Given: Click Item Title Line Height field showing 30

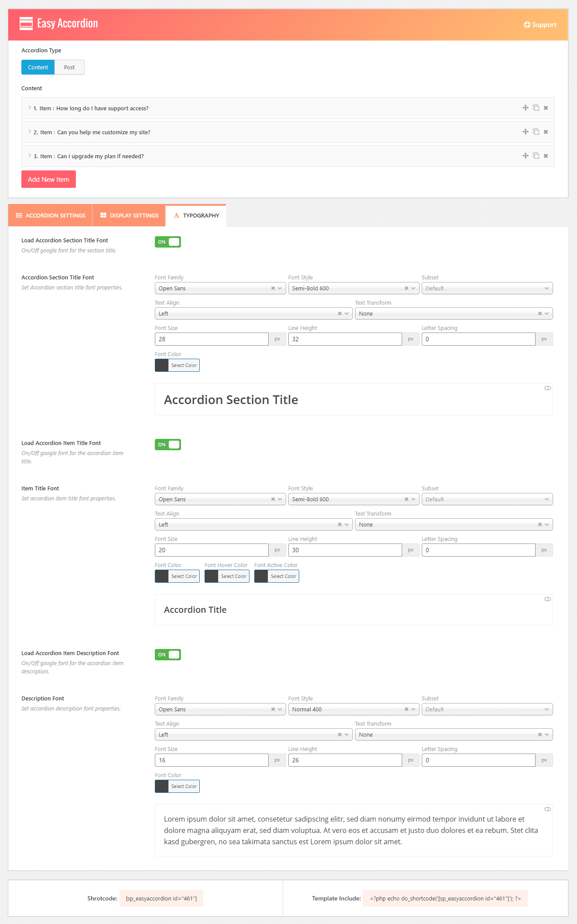Looking at the screenshot, I should (345, 550).
